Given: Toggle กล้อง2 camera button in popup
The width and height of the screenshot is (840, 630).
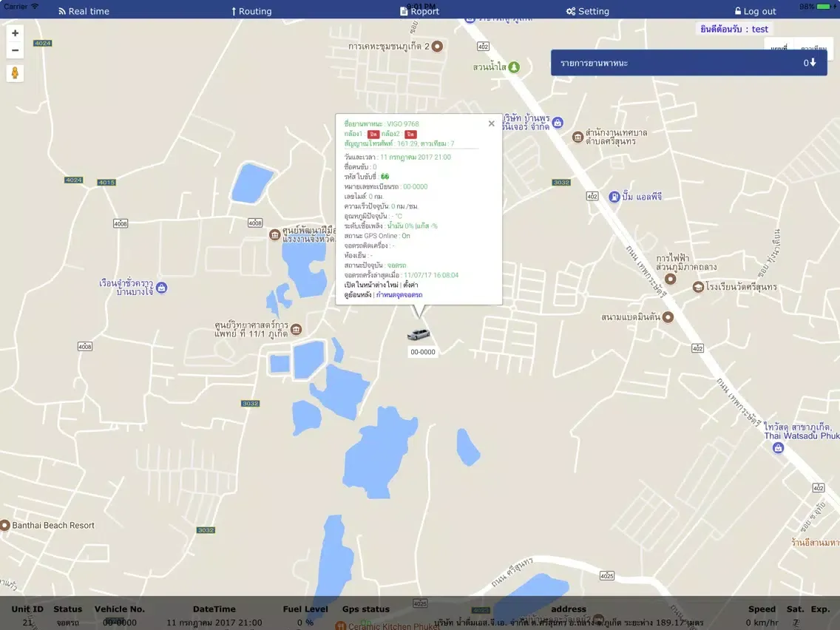Looking at the screenshot, I should pyautogui.click(x=410, y=134).
